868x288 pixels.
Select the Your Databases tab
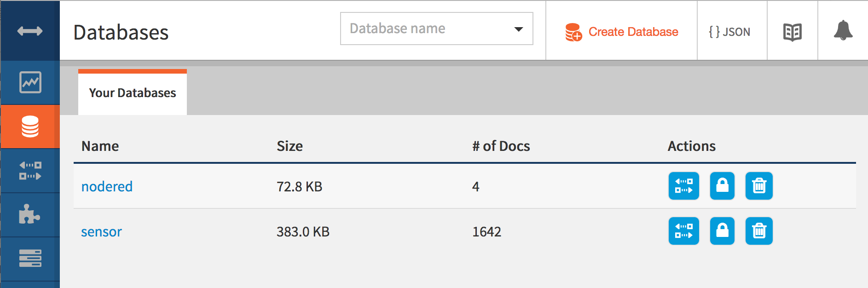coord(133,93)
